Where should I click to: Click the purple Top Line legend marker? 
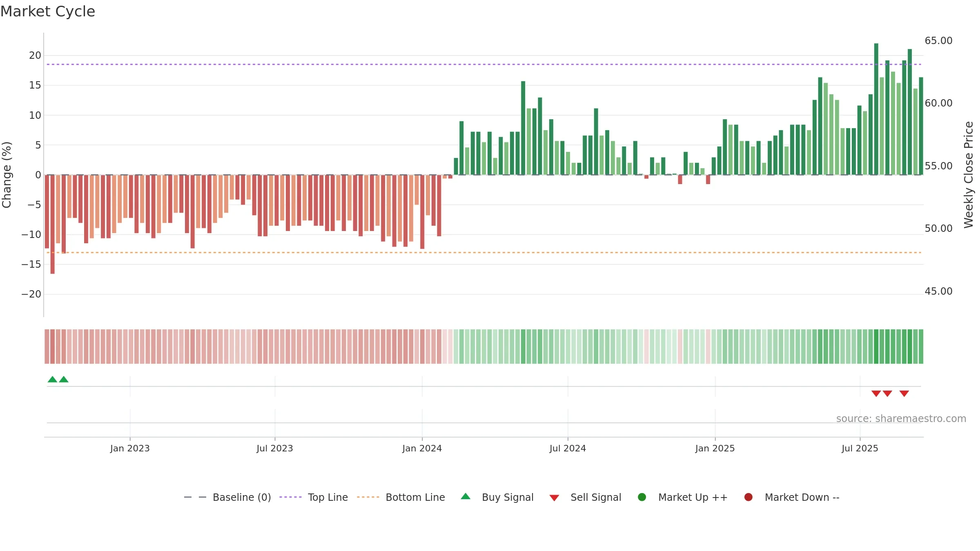click(x=290, y=497)
